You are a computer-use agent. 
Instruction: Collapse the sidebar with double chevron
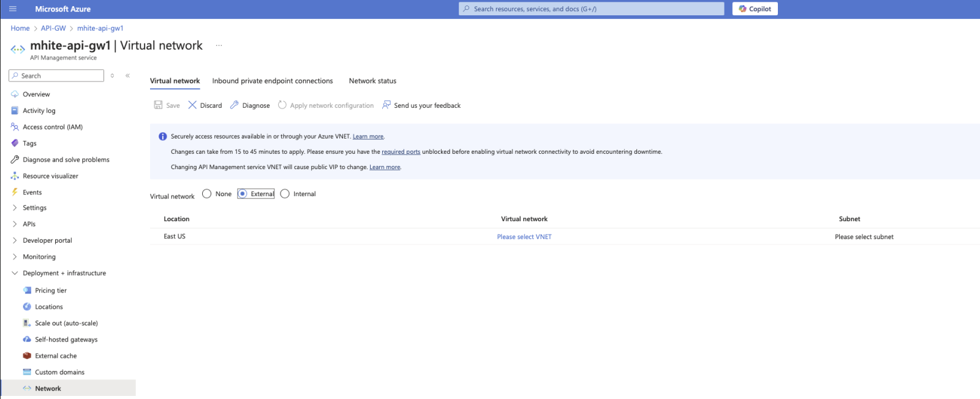tap(127, 76)
